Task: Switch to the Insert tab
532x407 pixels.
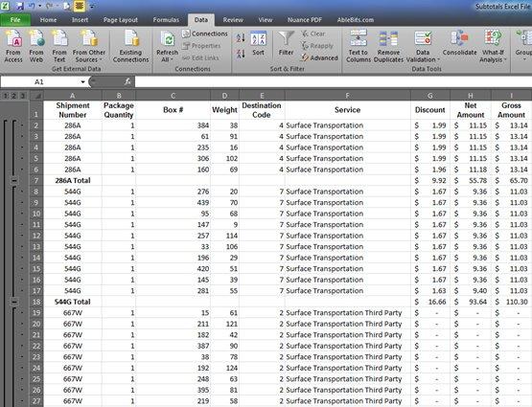Action: tap(80, 20)
